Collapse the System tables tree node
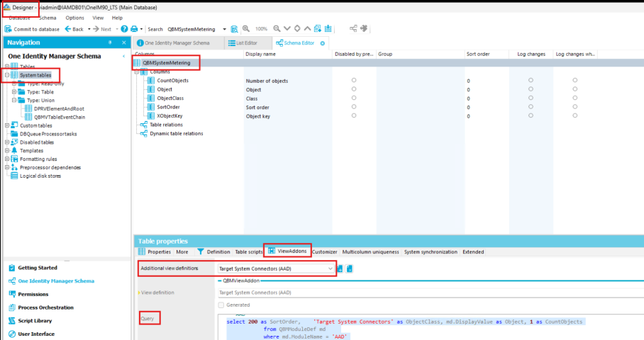The height and width of the screenshot is (340, 644). click(7, 75)
